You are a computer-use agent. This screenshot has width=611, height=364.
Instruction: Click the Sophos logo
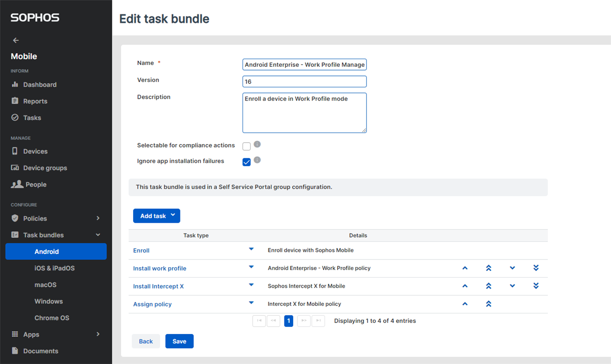(x=35, y=18)
